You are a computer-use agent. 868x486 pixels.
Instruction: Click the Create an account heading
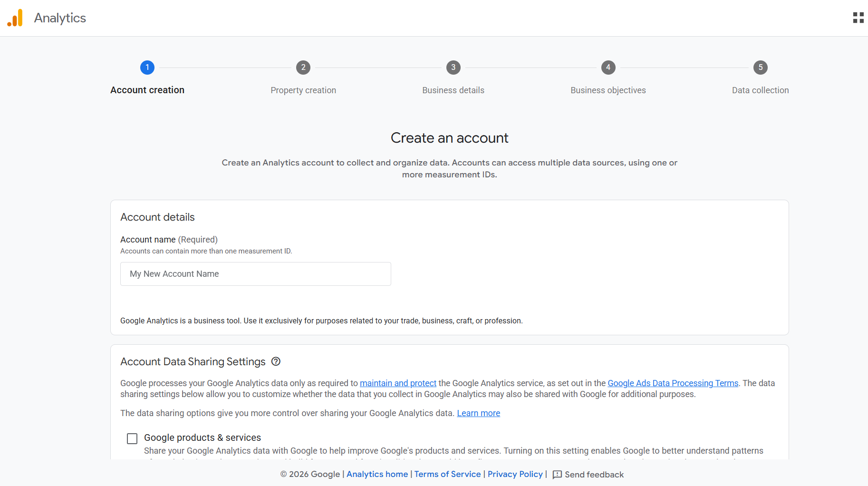tap(450, 138)
